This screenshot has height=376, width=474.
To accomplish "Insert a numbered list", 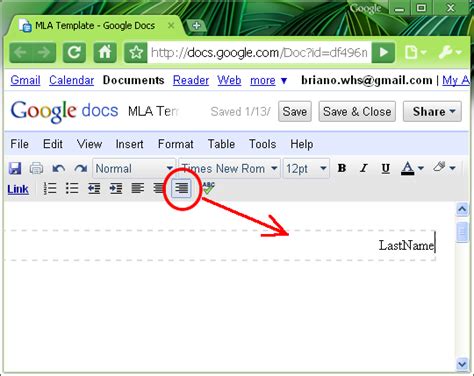I will coord(50,189).
